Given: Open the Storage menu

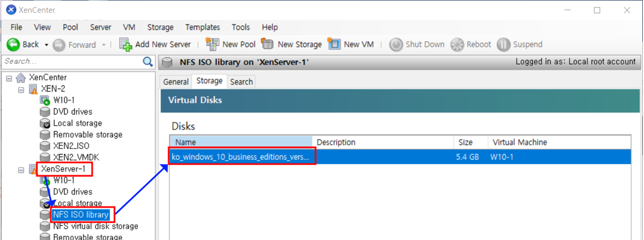Looking at the screenshot, I should [160, 27].
